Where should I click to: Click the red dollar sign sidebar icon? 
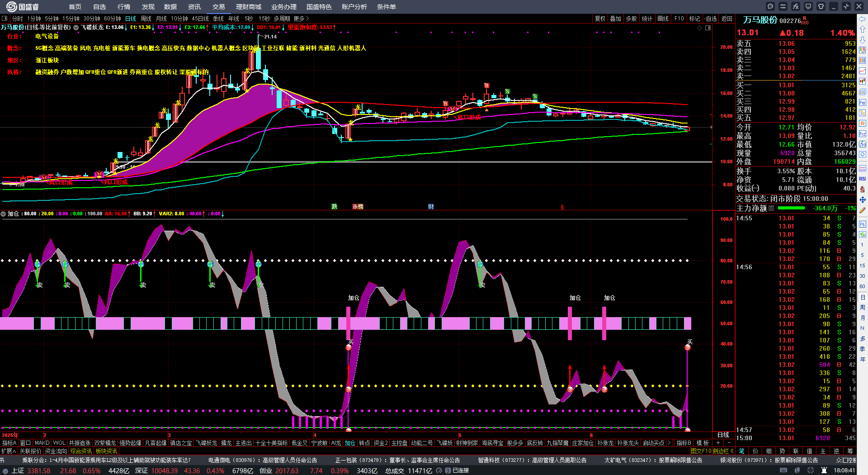click(x=863, y=189)
